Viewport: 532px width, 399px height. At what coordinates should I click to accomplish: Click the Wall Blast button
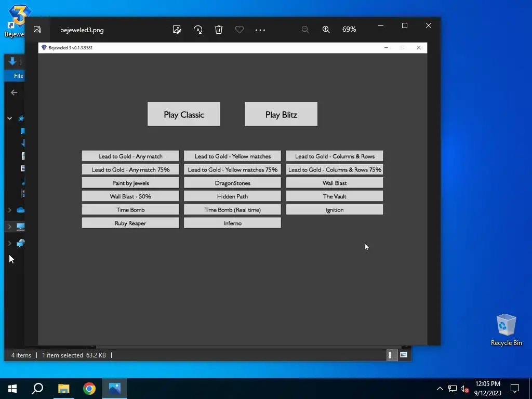tap(335, 183)
